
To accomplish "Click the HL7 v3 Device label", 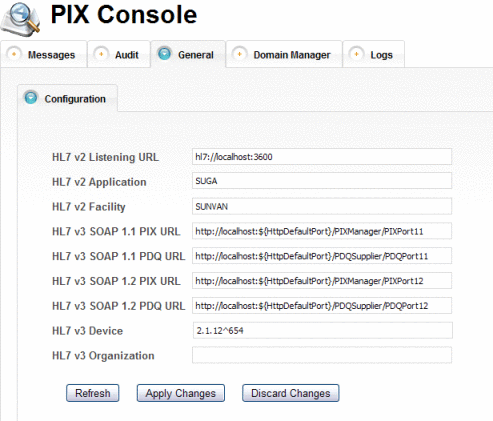I will tap(87, 331).
